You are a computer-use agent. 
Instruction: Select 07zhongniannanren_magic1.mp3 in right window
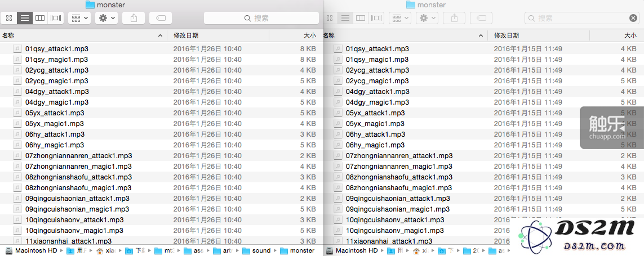pyautogui.click(x=399, y=166)
